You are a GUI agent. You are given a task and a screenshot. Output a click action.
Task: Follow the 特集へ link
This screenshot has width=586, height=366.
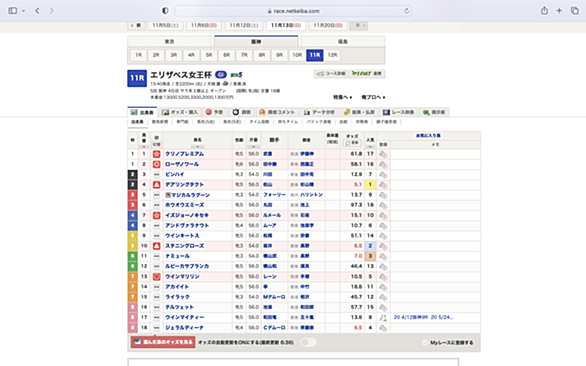point(342,97)
